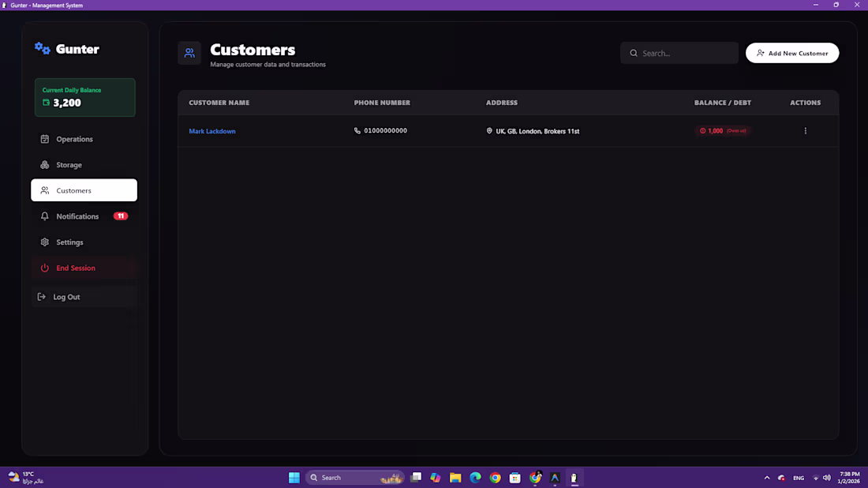
Task: Click the Current Daily Balance card
Action: pyautogui.click(x=84, y=97)
